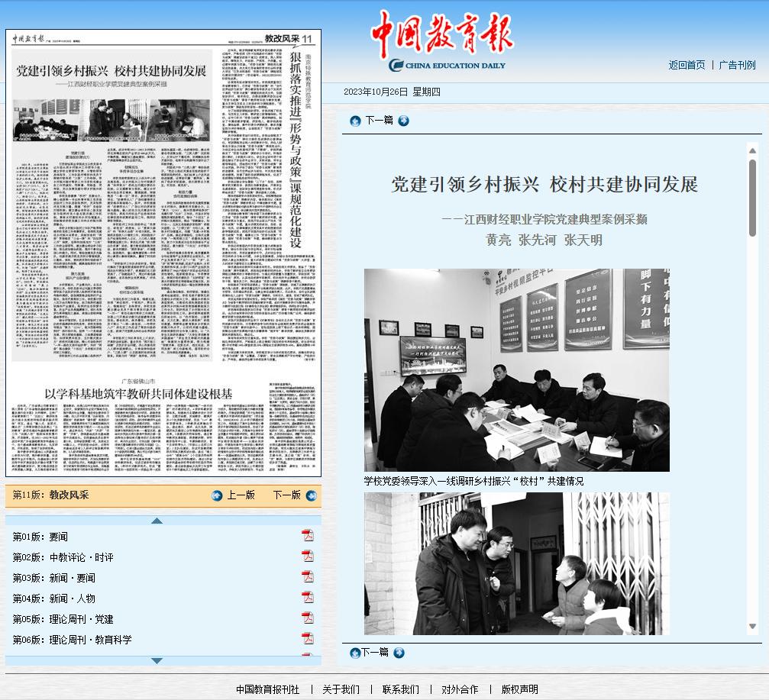Click the 以学科基地筑牢教研共同体建设根基 headline on the page thumbnail
Image resolution: width=769 pixels, height=700 pixels.
tap(137, 393)
